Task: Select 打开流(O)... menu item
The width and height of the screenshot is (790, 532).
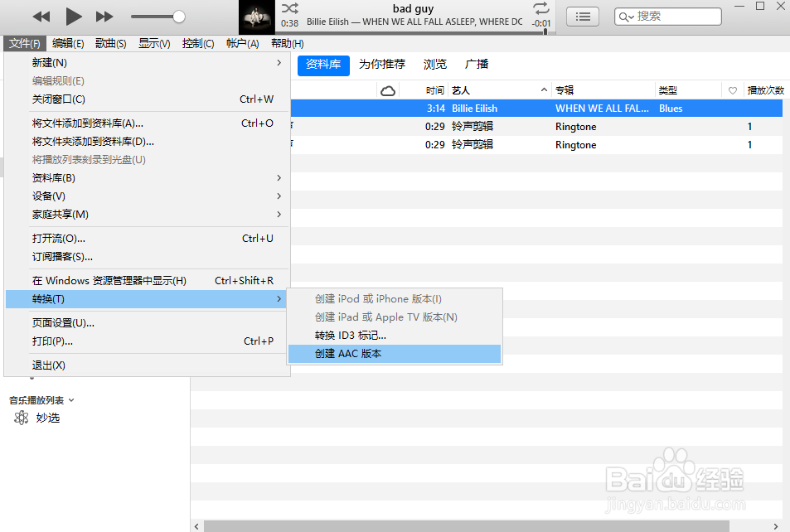Action: pos(147,239)
